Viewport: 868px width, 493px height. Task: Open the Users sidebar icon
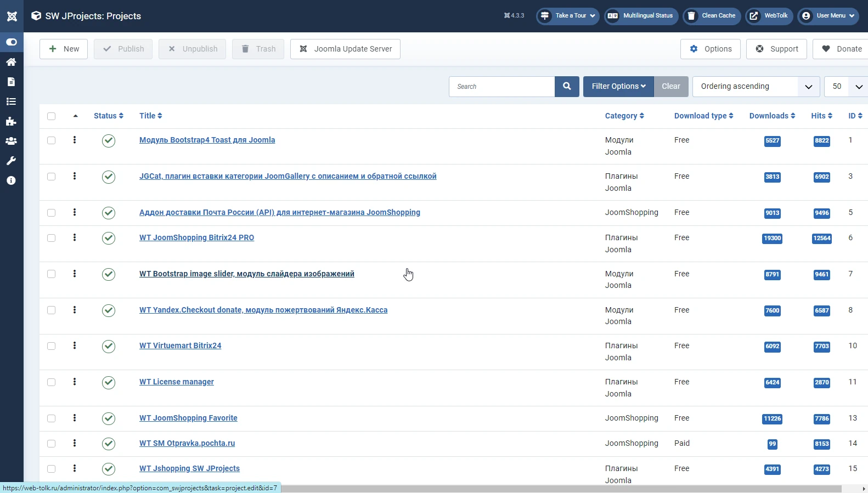(x=11, y=141)
